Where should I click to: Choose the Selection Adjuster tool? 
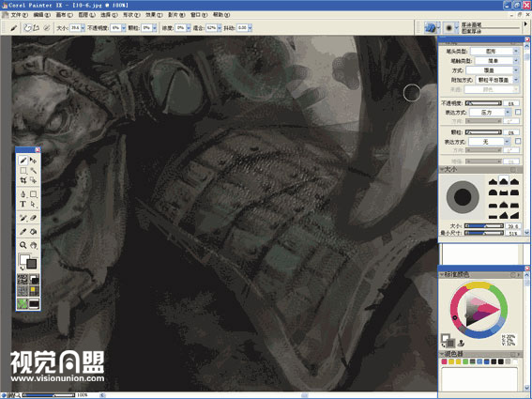click(x=33, y=180)
